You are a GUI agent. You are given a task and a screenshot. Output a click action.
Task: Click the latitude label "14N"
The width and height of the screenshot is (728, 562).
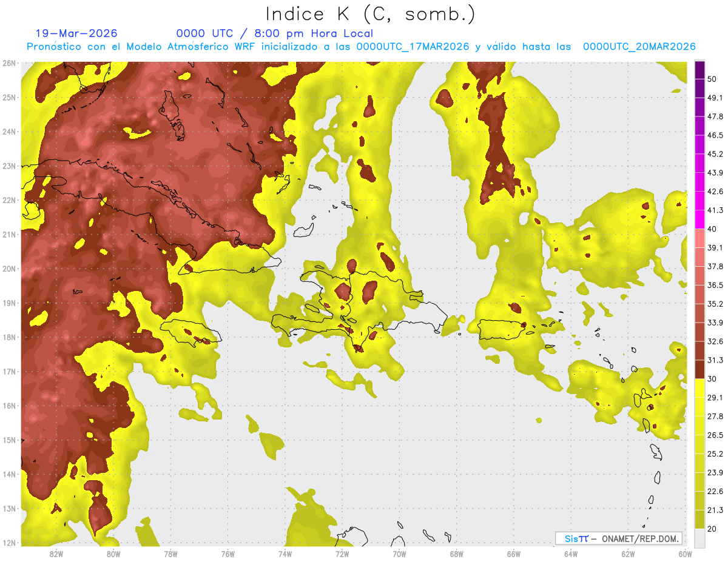[x=9, y=474]
